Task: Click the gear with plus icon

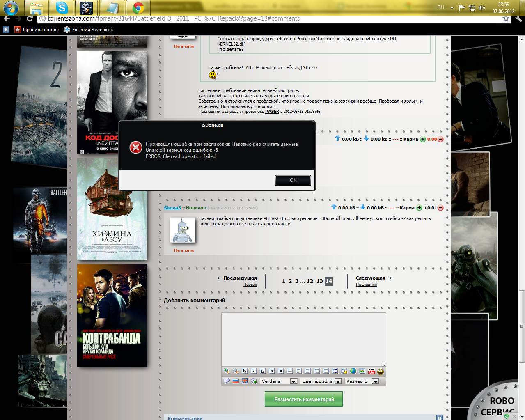Action: tap(254, 381)
